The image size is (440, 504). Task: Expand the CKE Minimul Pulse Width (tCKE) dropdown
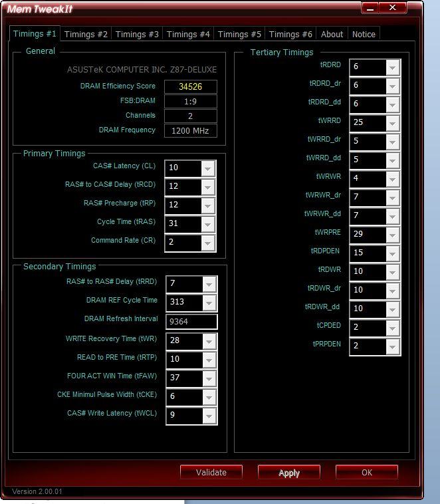pyautogui.click(x=209, y=398)
